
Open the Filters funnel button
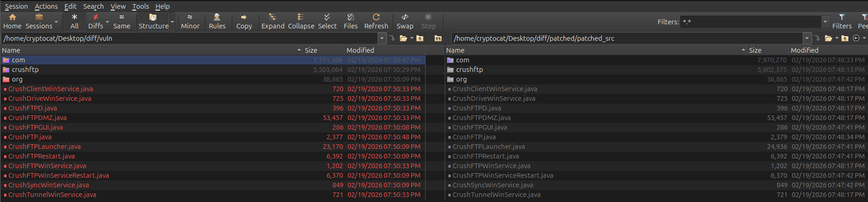tap(842, 22)
